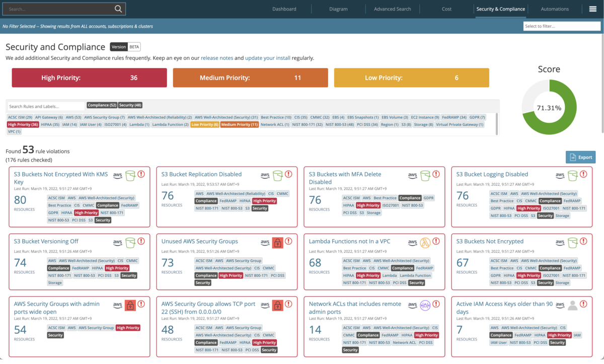
Task: Open the Automations tab
Action: pyautogui.click(x=555, y=9)
